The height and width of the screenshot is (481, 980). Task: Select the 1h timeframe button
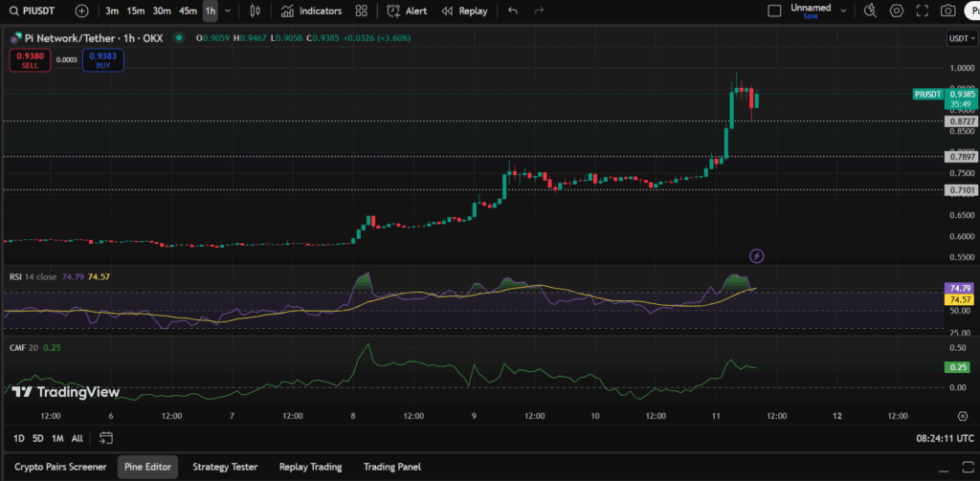pyautogui.click(x=210, y=11)
